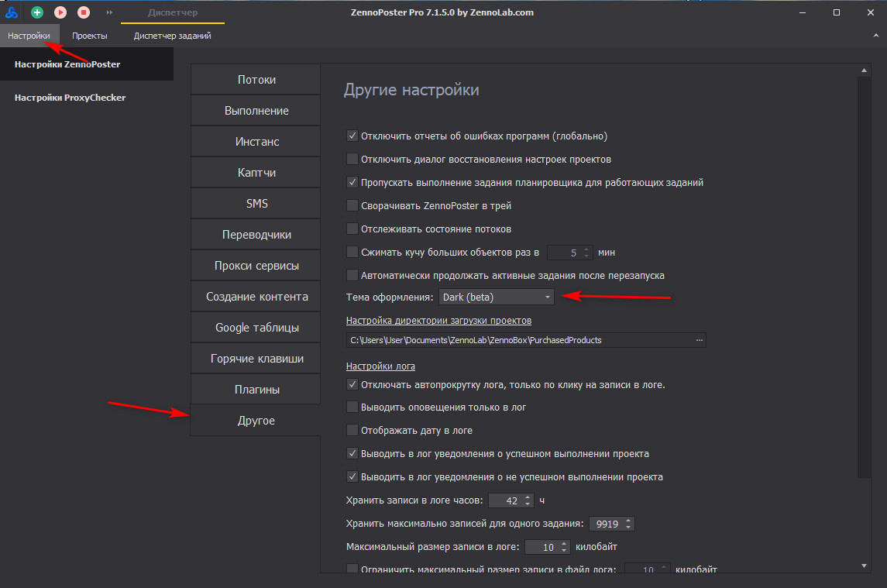Open the Прокси сервисы section
The image size is (887, 588).
coord(256,266)
